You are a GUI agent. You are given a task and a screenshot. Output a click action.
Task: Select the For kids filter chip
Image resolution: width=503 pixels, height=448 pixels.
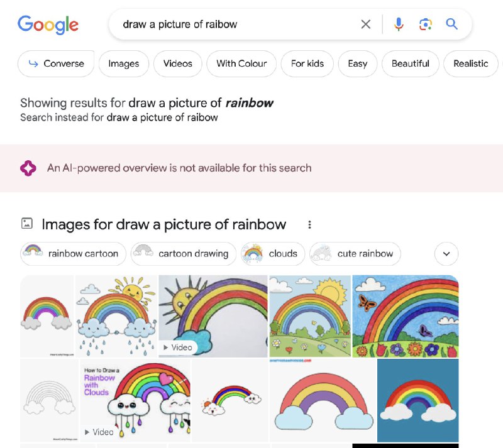coord(307,63)
